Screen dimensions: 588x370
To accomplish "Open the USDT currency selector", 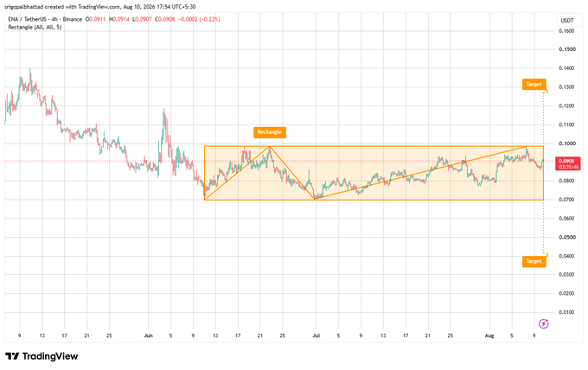I will [567, 21].
